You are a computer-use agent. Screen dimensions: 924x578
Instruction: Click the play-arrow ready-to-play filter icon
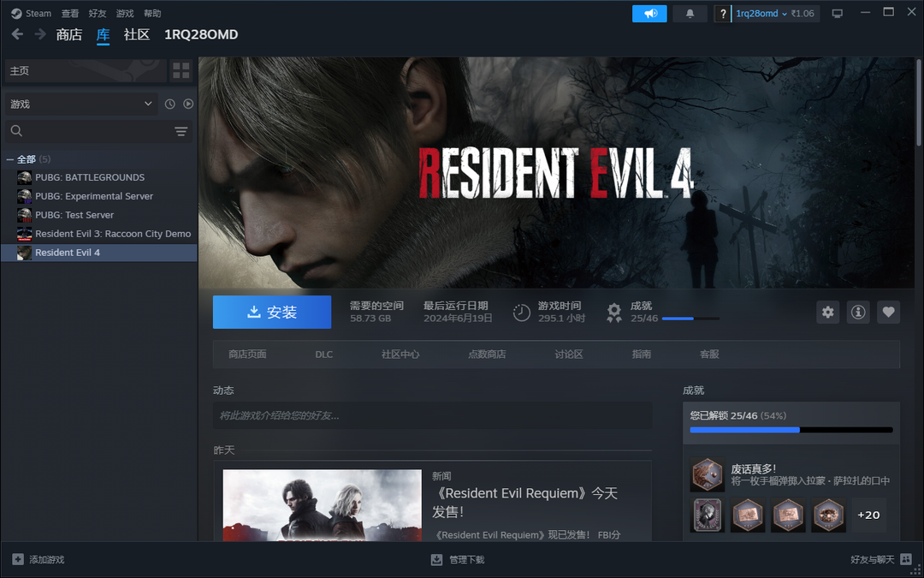188,104
